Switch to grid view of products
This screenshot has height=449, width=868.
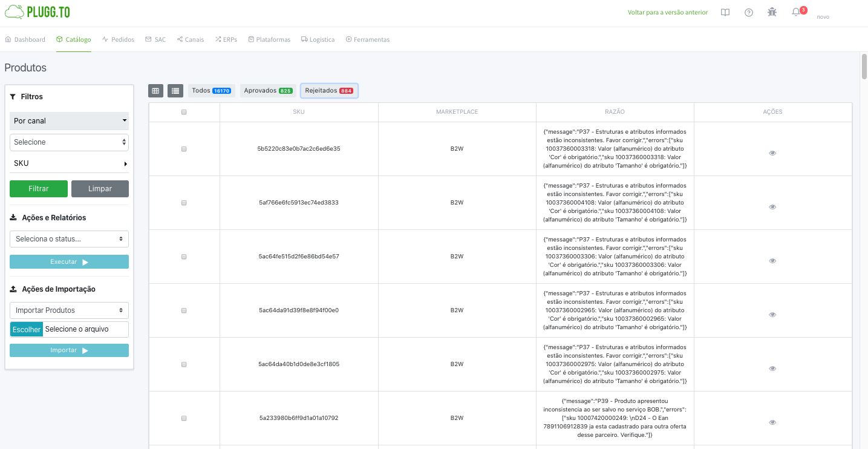155,90
